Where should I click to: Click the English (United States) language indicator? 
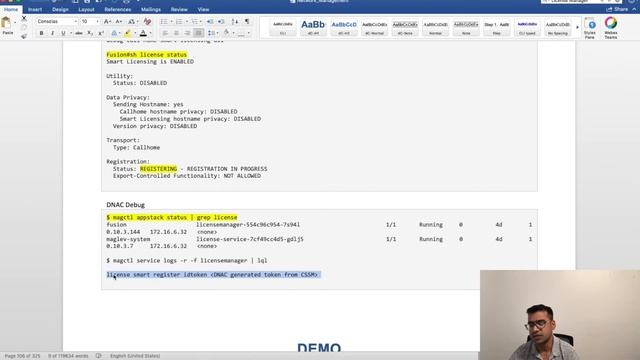coord(135,356)
